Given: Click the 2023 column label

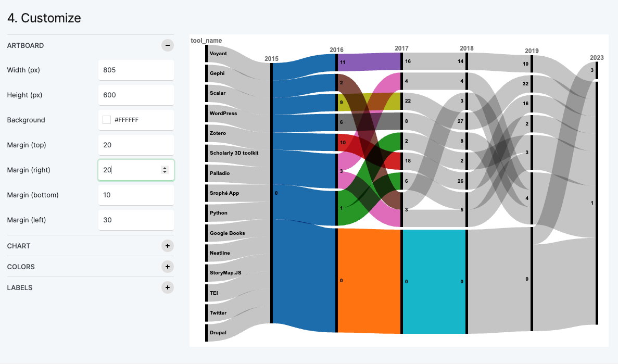Looking at the screenshot, I should [x=597, y=58].
